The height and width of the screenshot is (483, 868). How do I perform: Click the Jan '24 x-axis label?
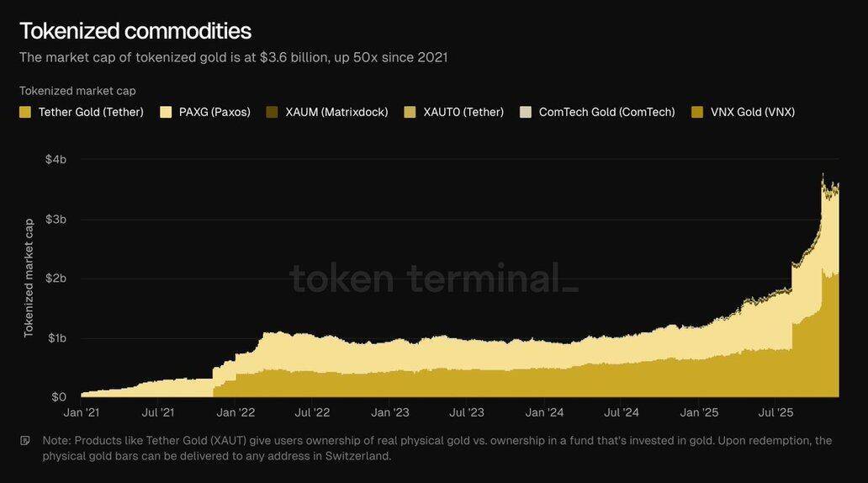click(544, 413)
